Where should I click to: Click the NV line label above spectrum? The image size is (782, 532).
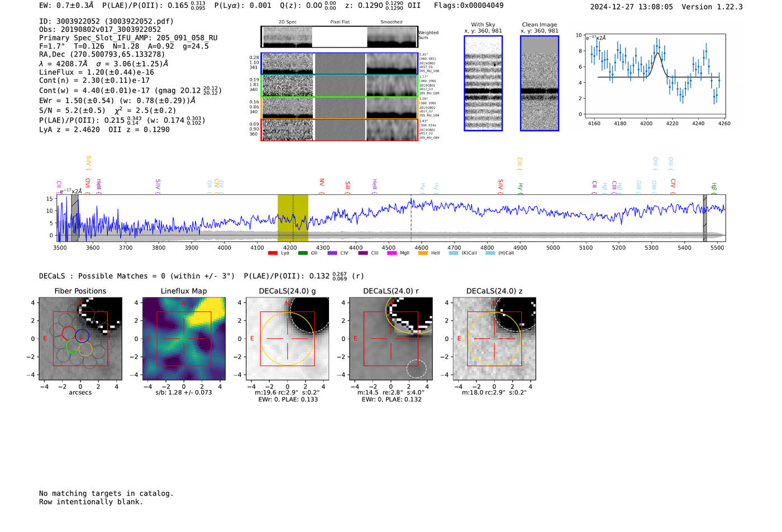pos(322,183)
